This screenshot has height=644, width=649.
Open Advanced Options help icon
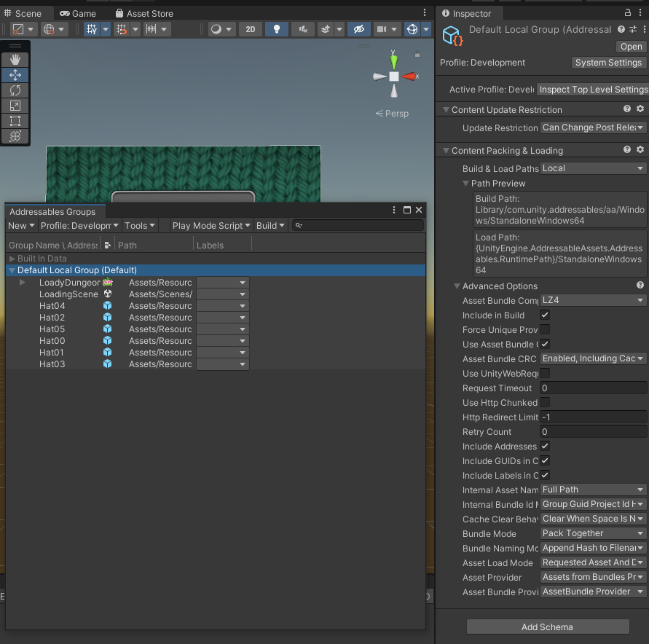pos(640,285)
